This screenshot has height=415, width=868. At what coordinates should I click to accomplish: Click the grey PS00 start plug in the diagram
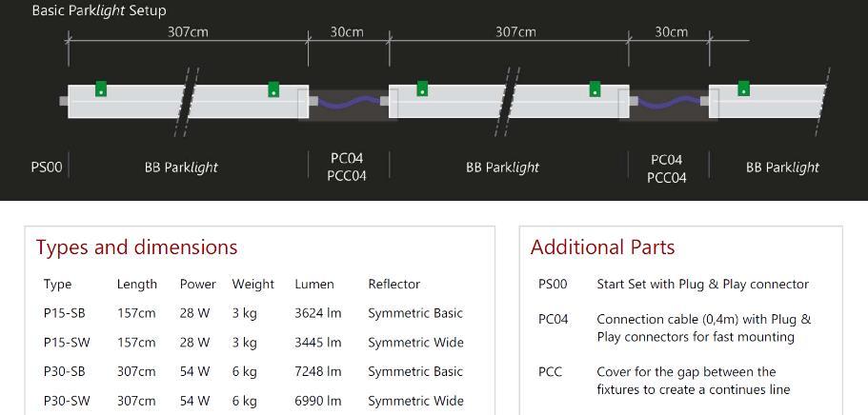tap(64, 101)
